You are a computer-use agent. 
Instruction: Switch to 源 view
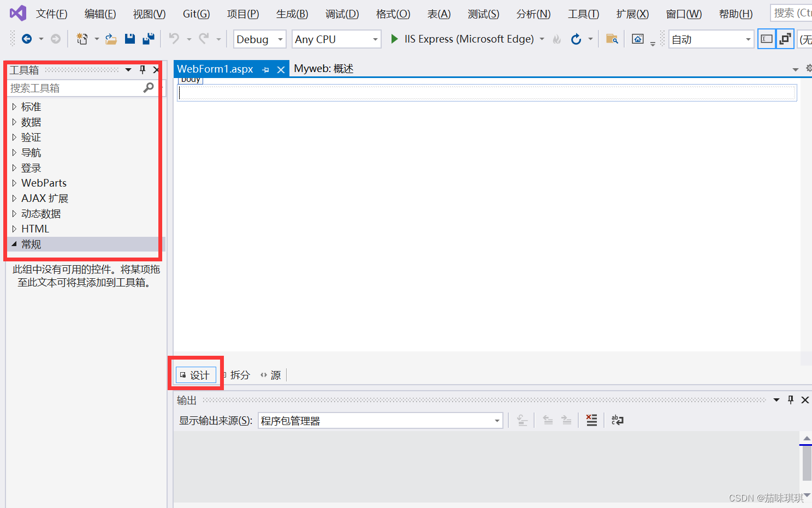click(271, 375)
